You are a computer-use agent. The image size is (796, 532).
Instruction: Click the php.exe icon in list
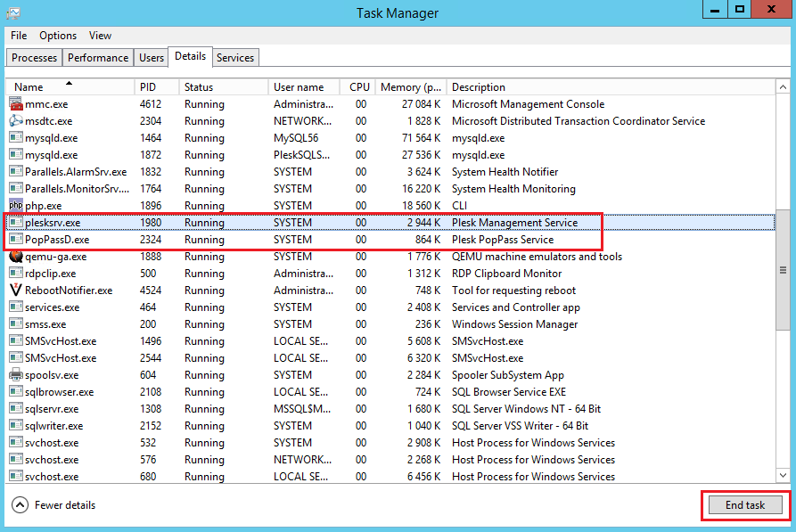pyautogui.click(x=16, y=206)
